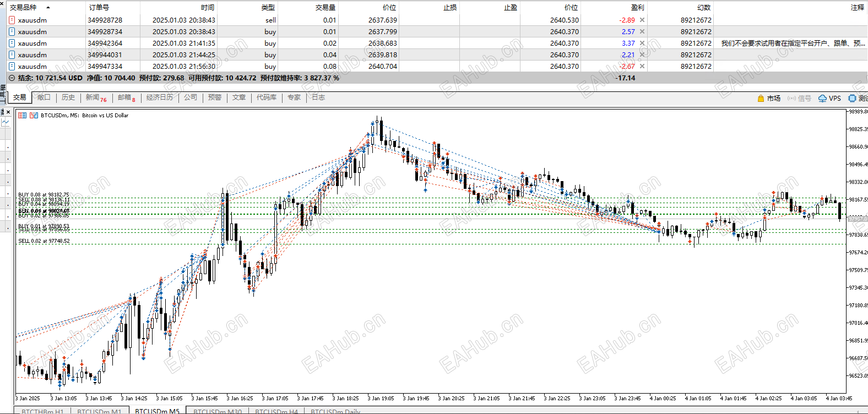868x414 pixels.
Task: Open the 新闻 tab with 76 unread
Action: pos(96,97)
